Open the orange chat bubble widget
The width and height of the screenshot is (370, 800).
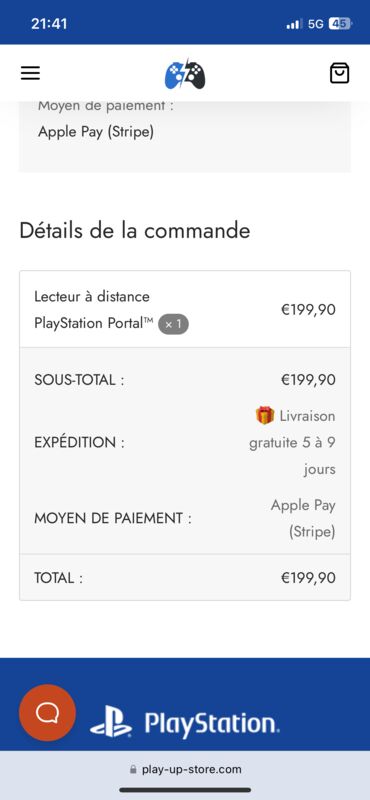[x=47, y=713]
